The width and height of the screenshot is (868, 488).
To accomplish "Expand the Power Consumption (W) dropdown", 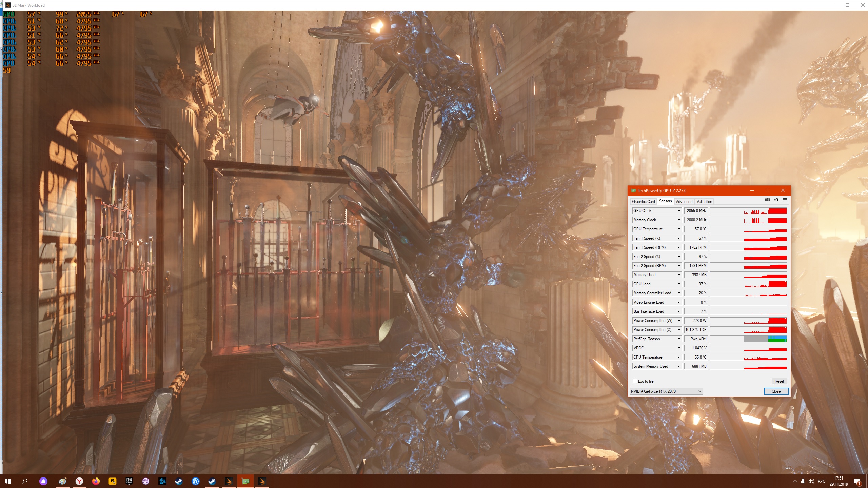I will 679,321.
